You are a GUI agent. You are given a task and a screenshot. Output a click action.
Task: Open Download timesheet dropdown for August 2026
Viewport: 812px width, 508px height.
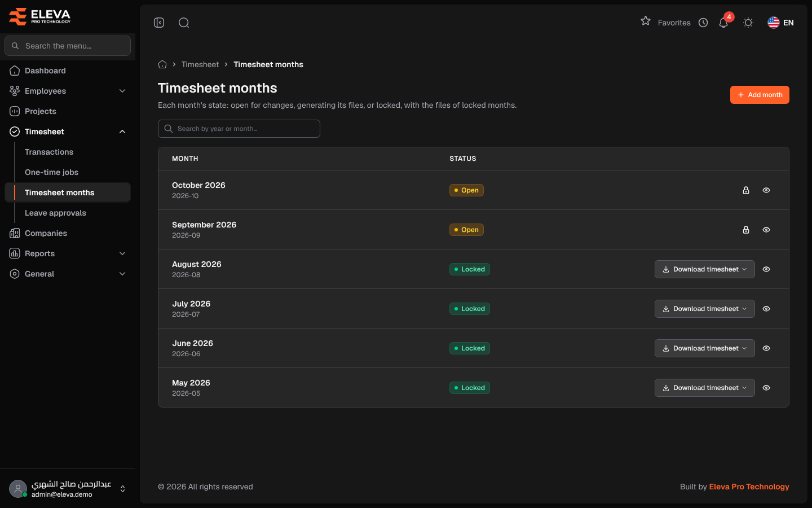point(705,269)
